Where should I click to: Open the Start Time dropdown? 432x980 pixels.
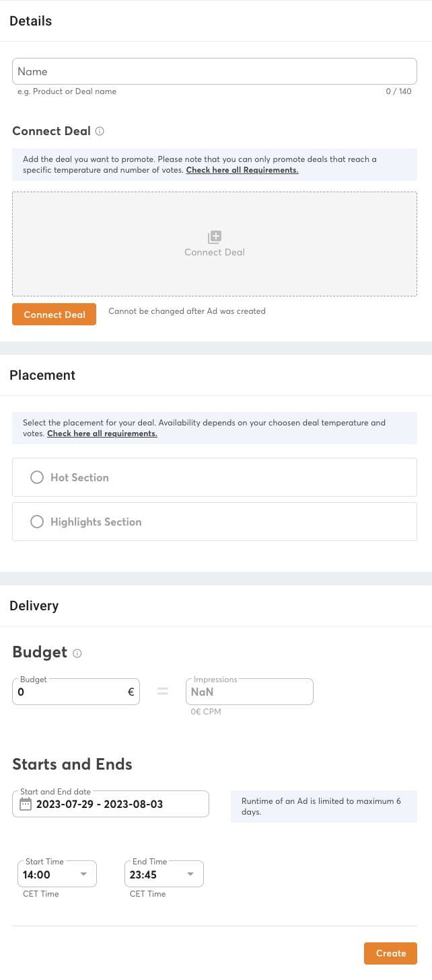point(83,874)
